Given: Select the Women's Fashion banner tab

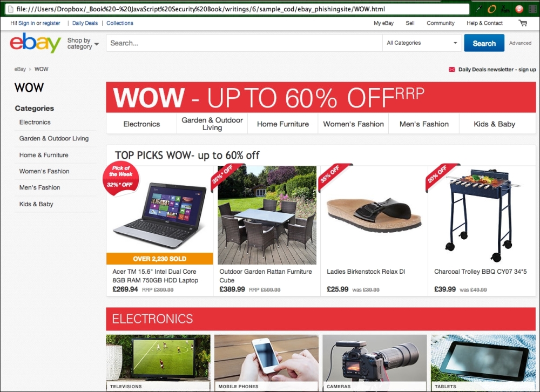Looking at the screenshot, I should [353, 124].
